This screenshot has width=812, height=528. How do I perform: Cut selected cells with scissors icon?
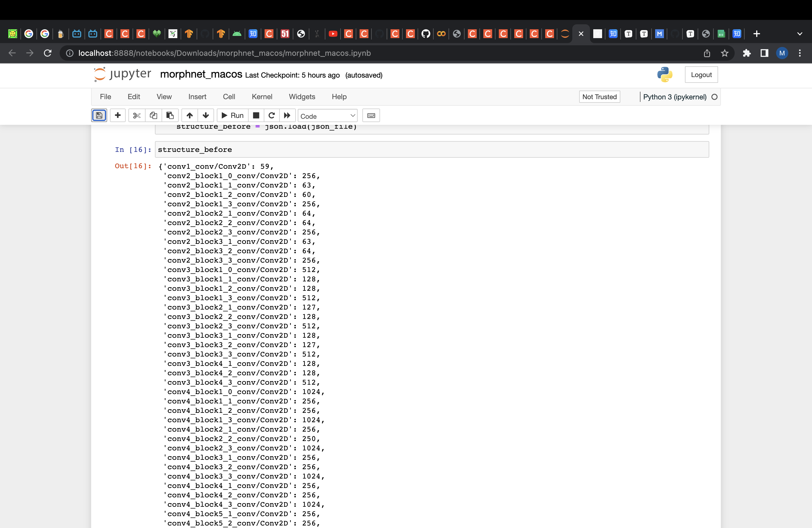coord(137,115)
